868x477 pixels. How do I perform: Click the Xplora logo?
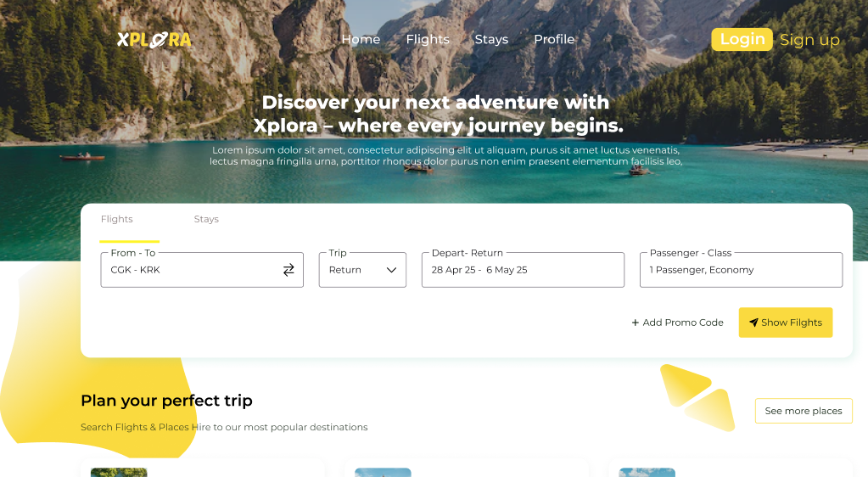point(154,39)
